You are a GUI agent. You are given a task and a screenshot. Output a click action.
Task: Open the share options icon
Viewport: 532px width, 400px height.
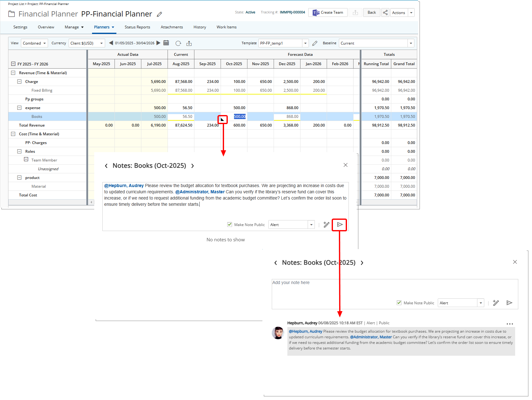point(385,12)
